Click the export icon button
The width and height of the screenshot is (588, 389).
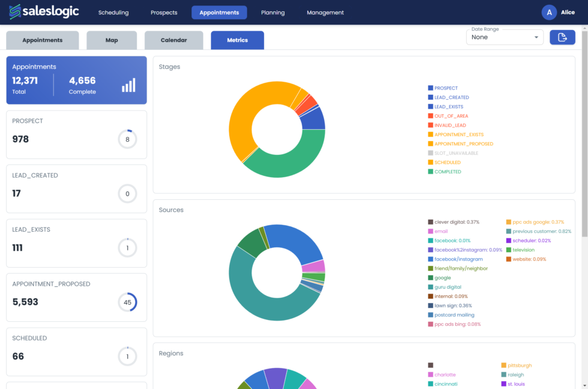pos(562,37)
